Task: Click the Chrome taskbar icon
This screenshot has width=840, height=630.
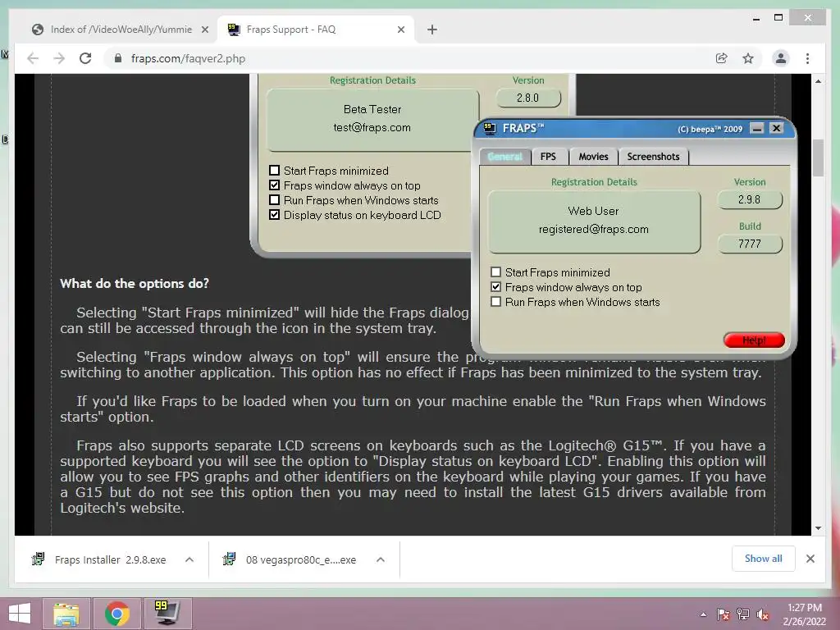Action: (x=117, y=614)
